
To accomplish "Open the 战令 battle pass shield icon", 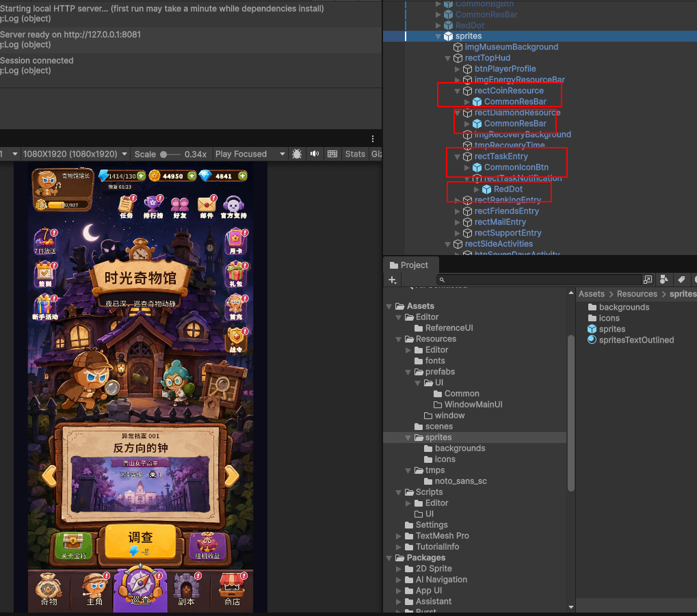I will (x=236, y=340).
